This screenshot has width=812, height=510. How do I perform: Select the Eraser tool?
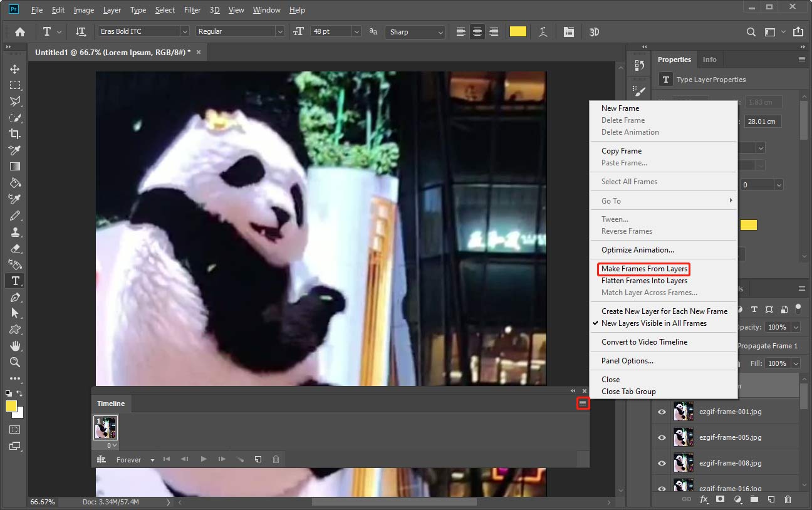tap(15, 248)
